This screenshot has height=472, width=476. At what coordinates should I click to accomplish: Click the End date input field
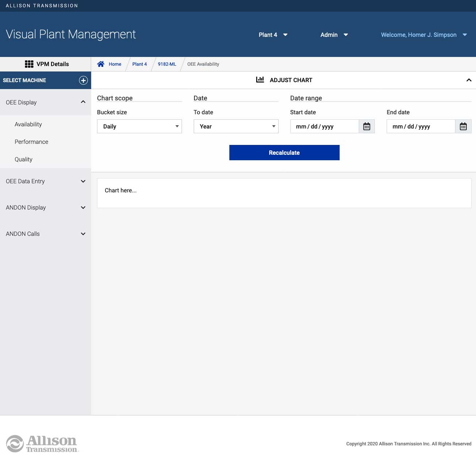[x=421, y=126]
